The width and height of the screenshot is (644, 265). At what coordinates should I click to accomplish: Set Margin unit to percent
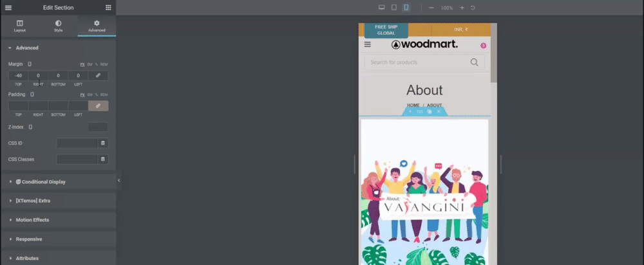(97, 64)
